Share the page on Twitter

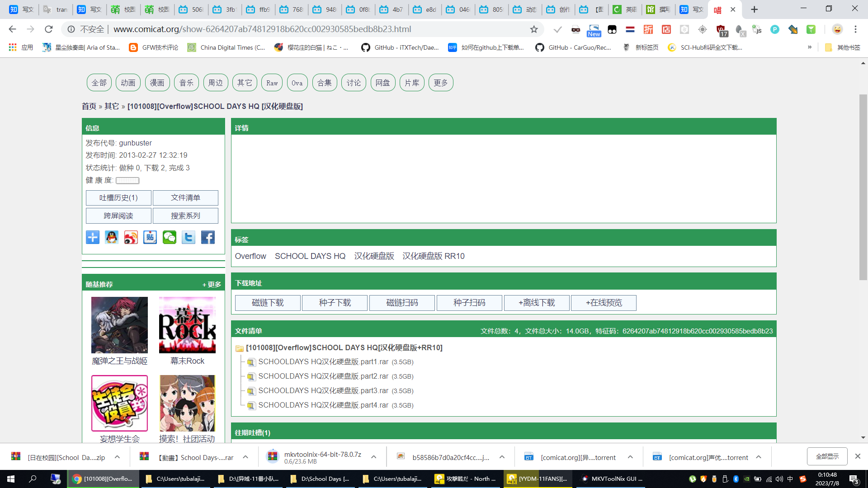[x=188, y=237]
